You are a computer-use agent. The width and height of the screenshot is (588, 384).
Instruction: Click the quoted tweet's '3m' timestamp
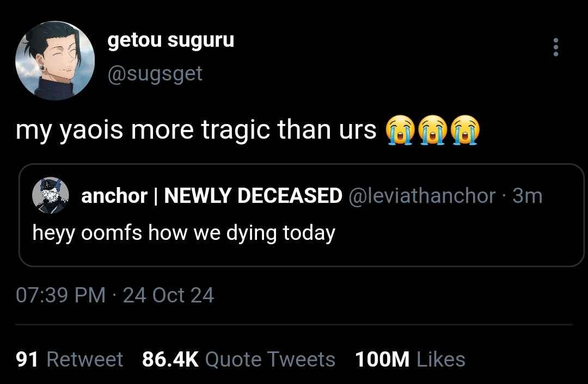528,195
